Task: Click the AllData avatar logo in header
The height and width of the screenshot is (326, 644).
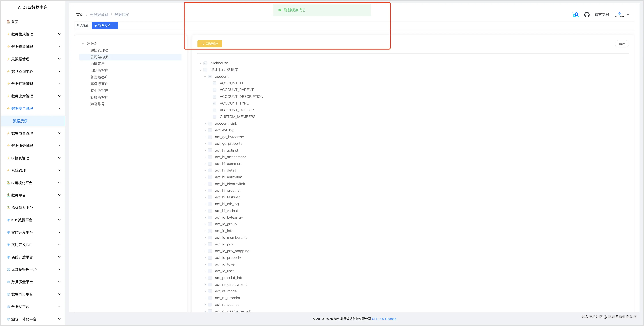Action: click(x=619, y=15)
